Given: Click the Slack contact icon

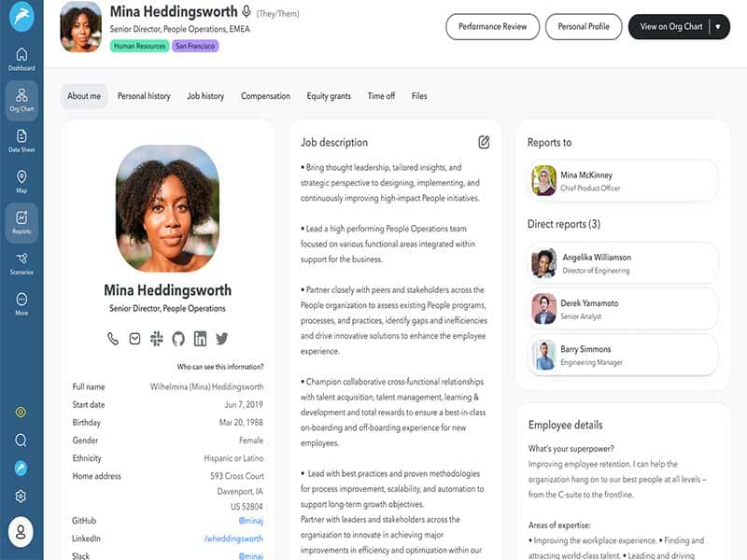Looking at the screenshot, I should [x=157, y=338].
